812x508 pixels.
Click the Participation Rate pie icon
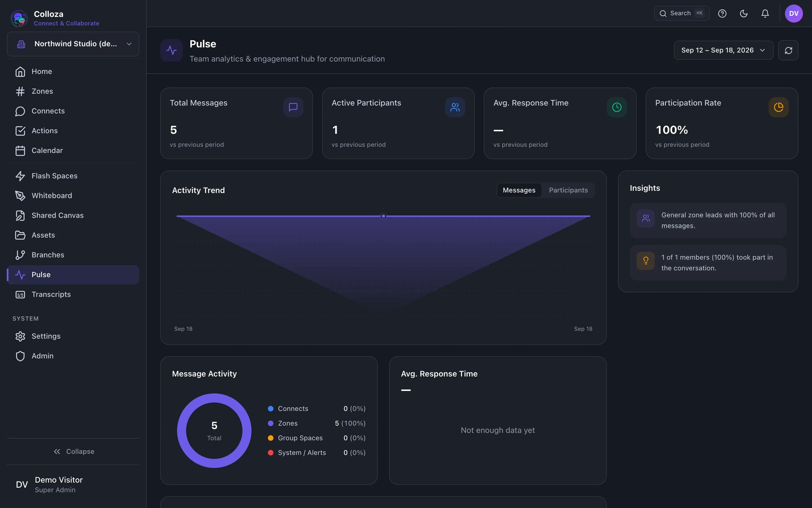[778, 107]
